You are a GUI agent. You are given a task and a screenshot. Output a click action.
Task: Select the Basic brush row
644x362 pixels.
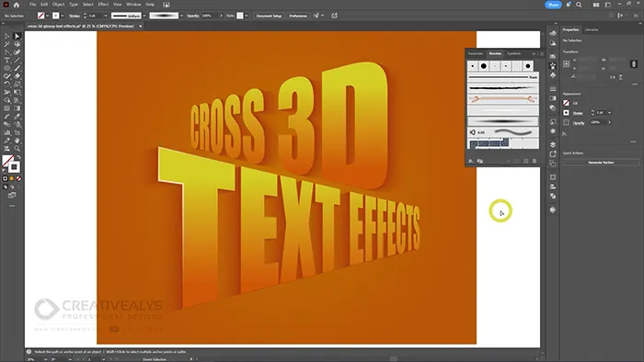click(502, 77)
